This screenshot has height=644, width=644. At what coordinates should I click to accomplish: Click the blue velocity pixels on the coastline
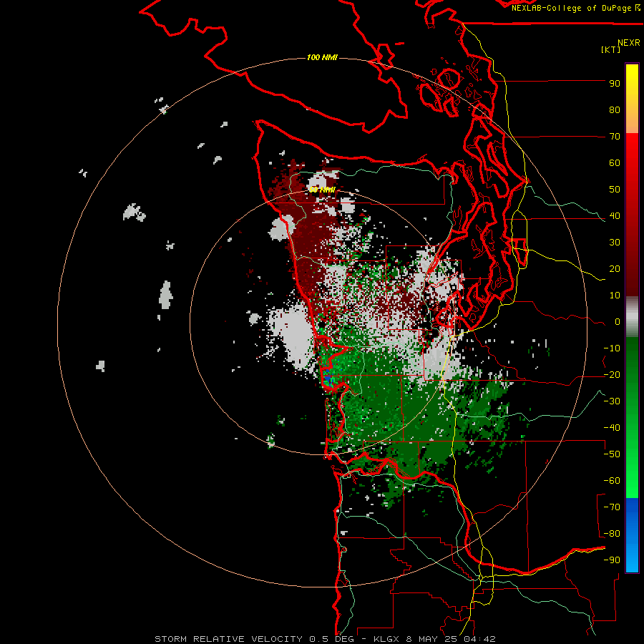coord(327,379)
